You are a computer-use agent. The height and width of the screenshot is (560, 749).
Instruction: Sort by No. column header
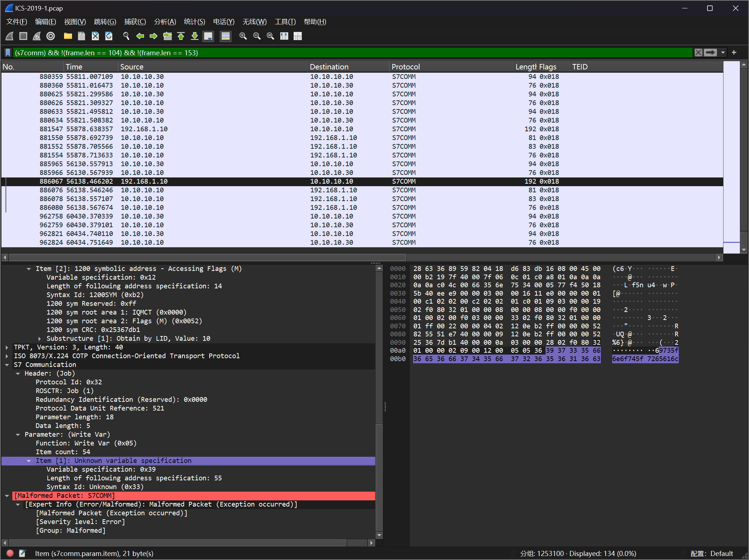[x=32, y=67]
